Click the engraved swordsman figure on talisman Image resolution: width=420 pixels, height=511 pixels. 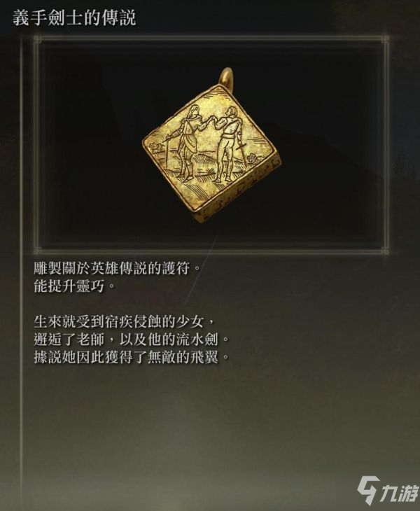click(x=227, y=143)
